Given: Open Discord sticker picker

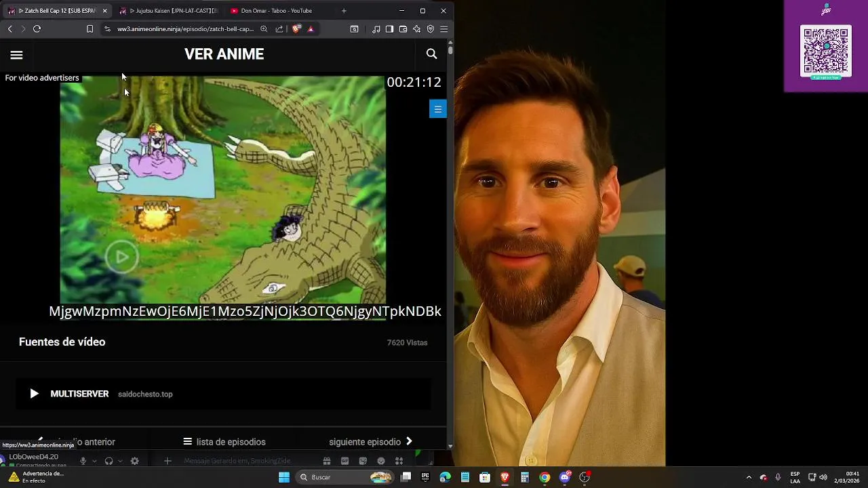Looking at the screenshot, I should tap(363, 461).
